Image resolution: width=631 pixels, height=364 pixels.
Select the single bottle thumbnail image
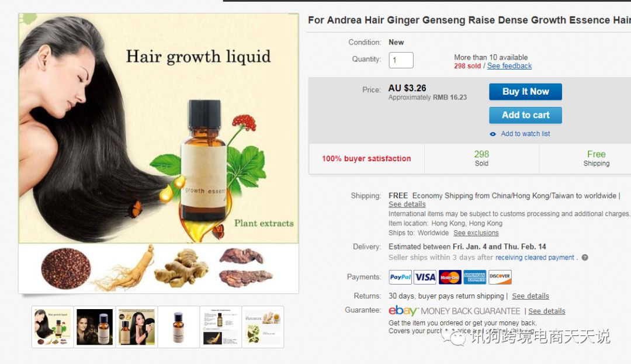point(179,327)
